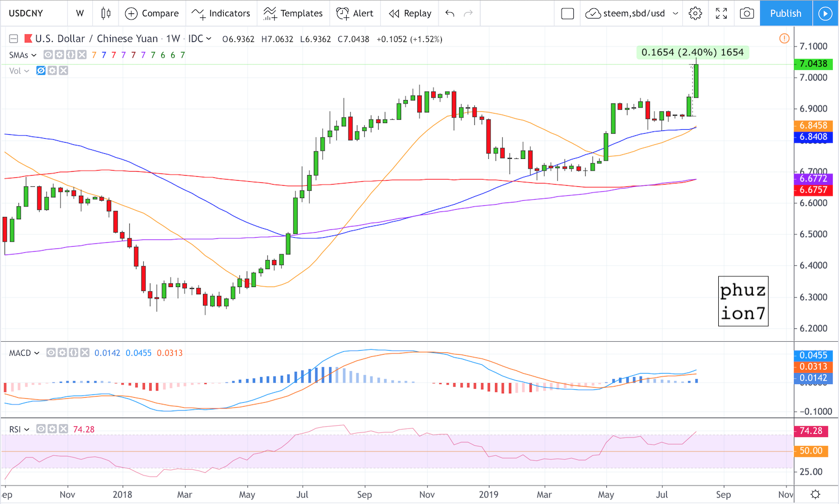Expand the Vol indicator dropdown
Screen dimensions: 839x504
point(26,71)
